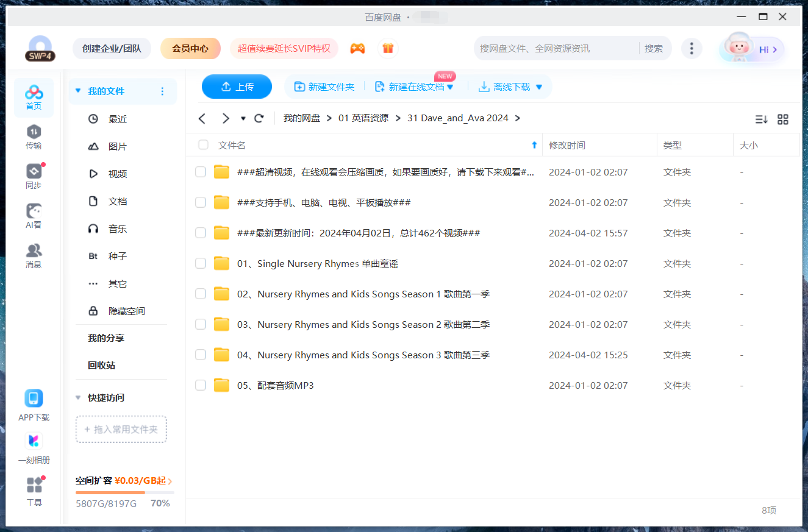Collapse the 快捷访问 section triangle
808x532 pixels.
(77, 398)
